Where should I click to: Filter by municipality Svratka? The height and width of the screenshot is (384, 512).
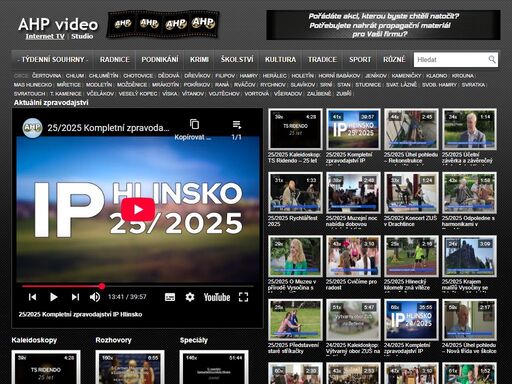(473, 85)
